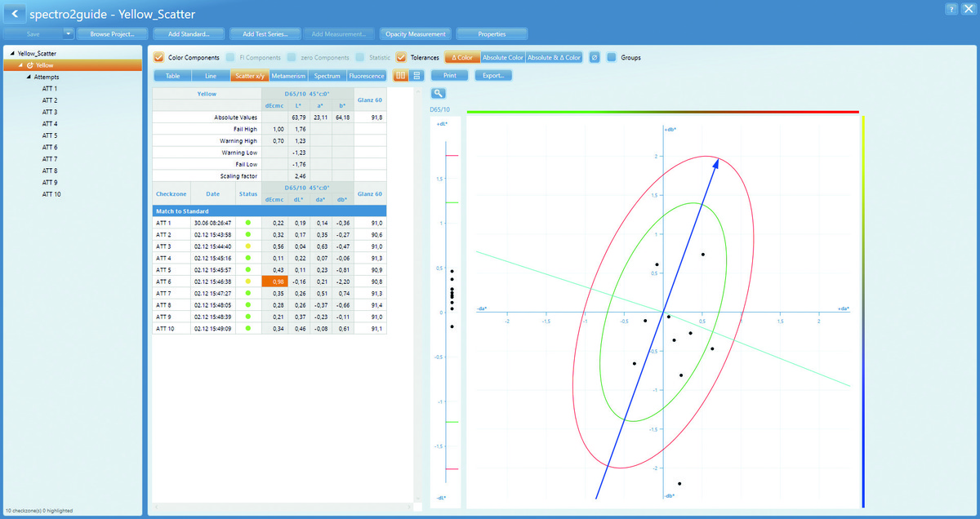Click ATT 6 yellow status dot
The height and width of the screenshot is (519, 980).
(x=248, y=281)
